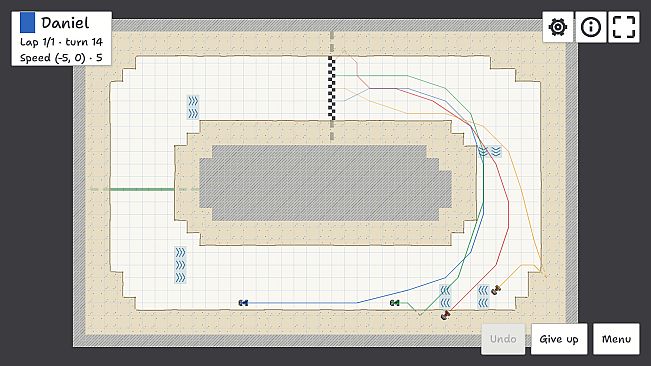The height and width of the screenshot is (366, 651).
Task: Click the Give up button
Action: pos(559,339)
